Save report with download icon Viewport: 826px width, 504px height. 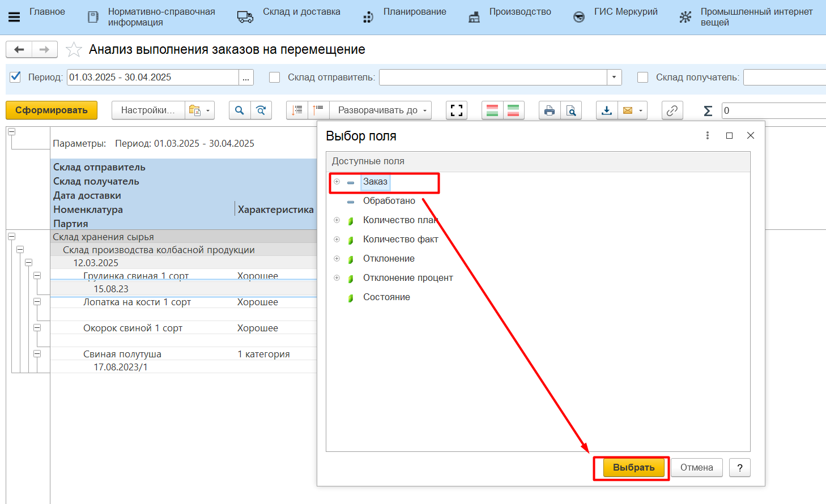607,110
